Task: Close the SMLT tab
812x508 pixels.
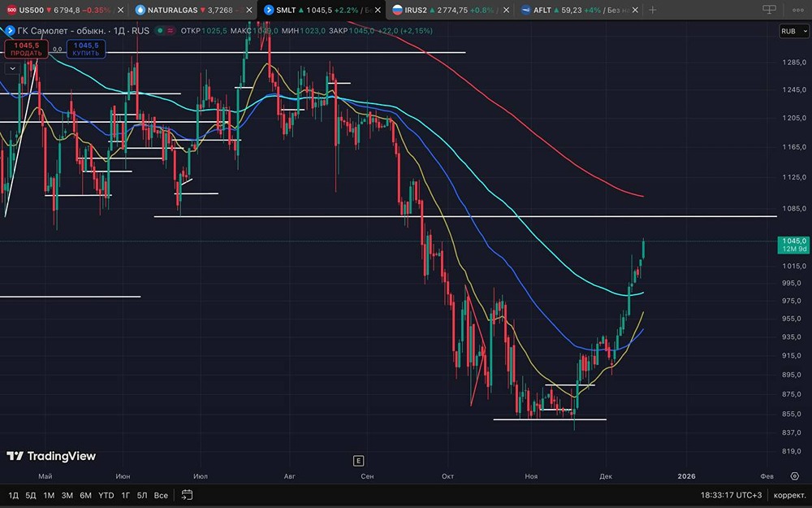Action: pyautogui.click(x=378, y=10)
